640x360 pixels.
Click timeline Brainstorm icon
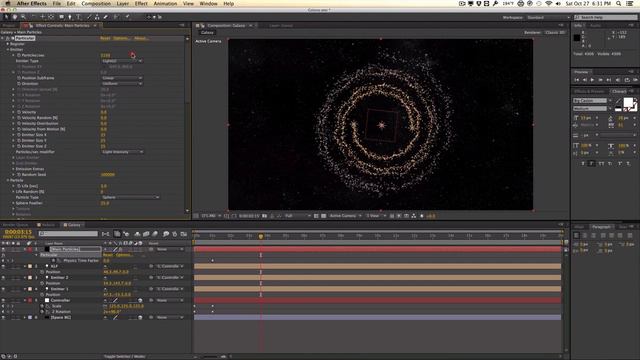pyautogui.click(x=166, y=234)
